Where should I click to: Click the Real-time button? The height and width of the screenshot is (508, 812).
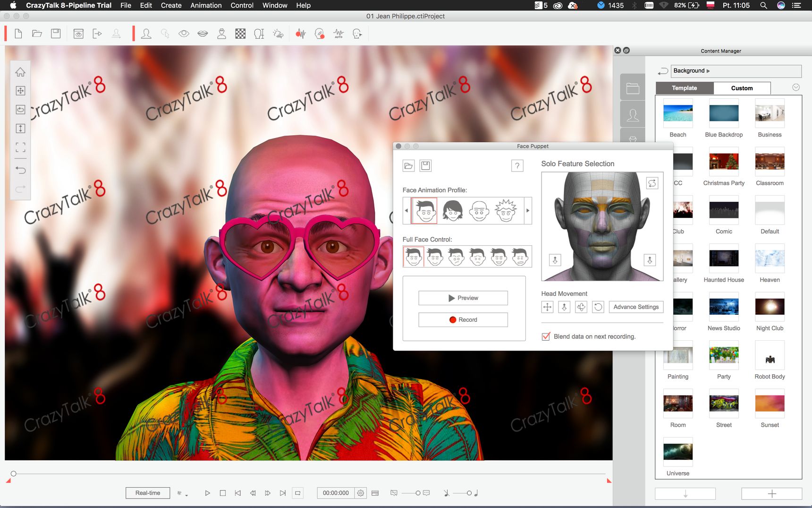point(148,493)
